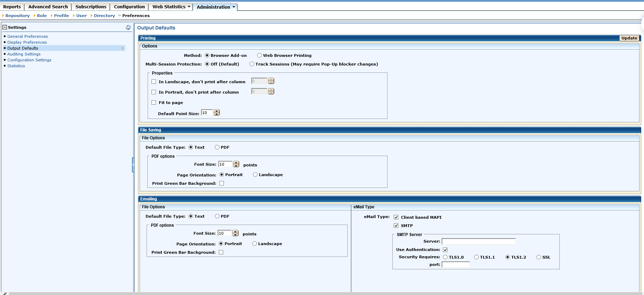
Task: Open the Auditing Settings link
Action: (24, 54)
